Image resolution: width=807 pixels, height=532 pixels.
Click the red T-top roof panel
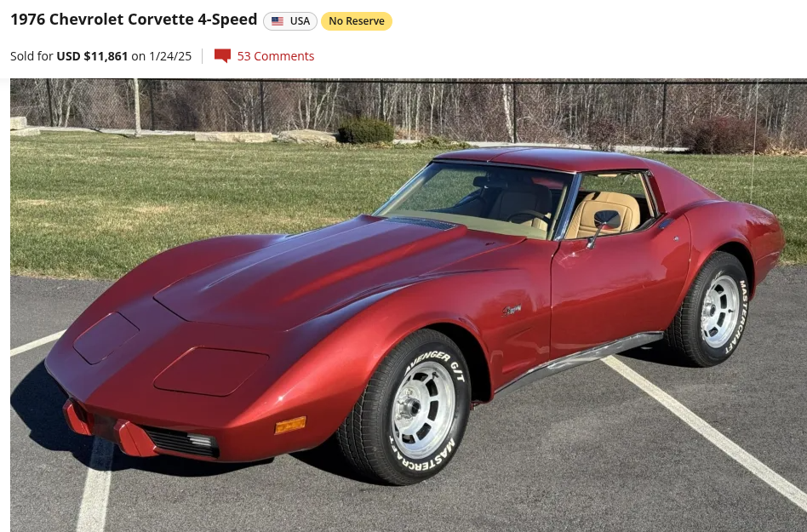541,158
